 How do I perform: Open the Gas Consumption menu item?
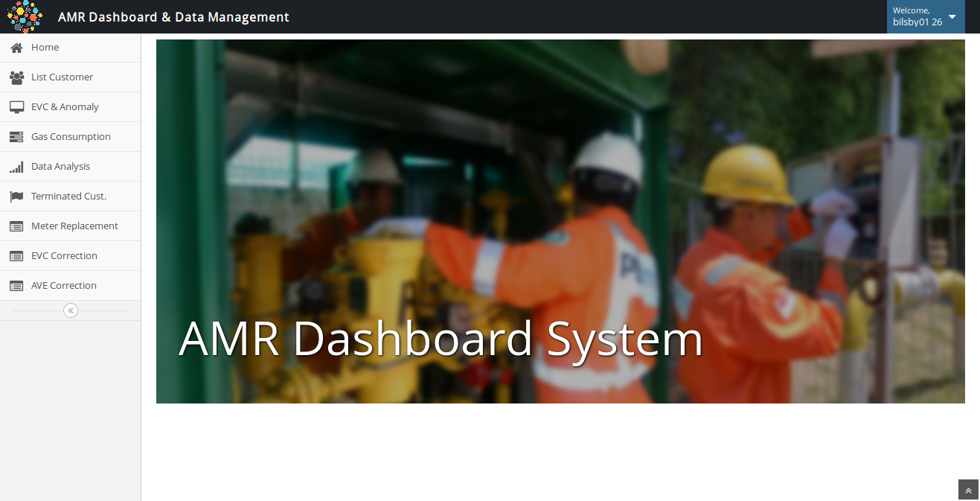[71, 137]
